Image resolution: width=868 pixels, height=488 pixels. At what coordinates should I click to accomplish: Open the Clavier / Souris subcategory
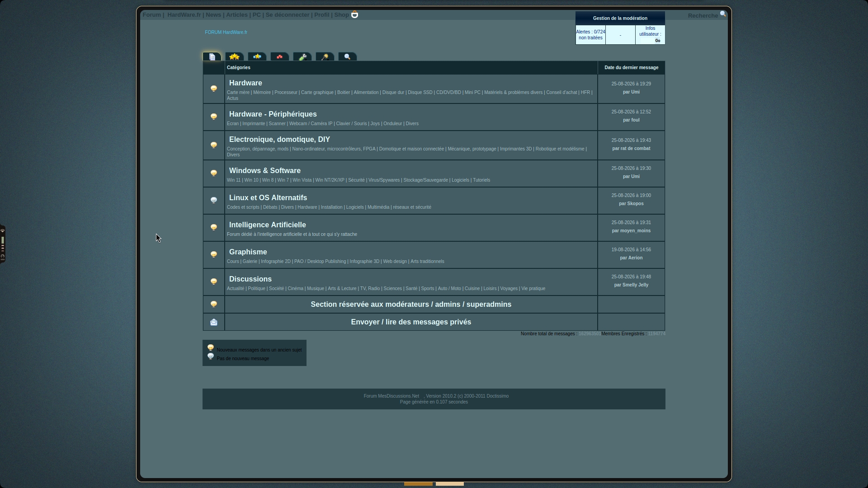pos(351,124)
